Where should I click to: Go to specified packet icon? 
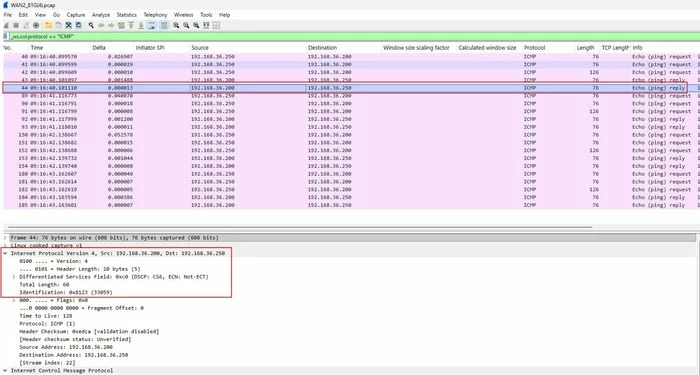(x=121, y=25)
